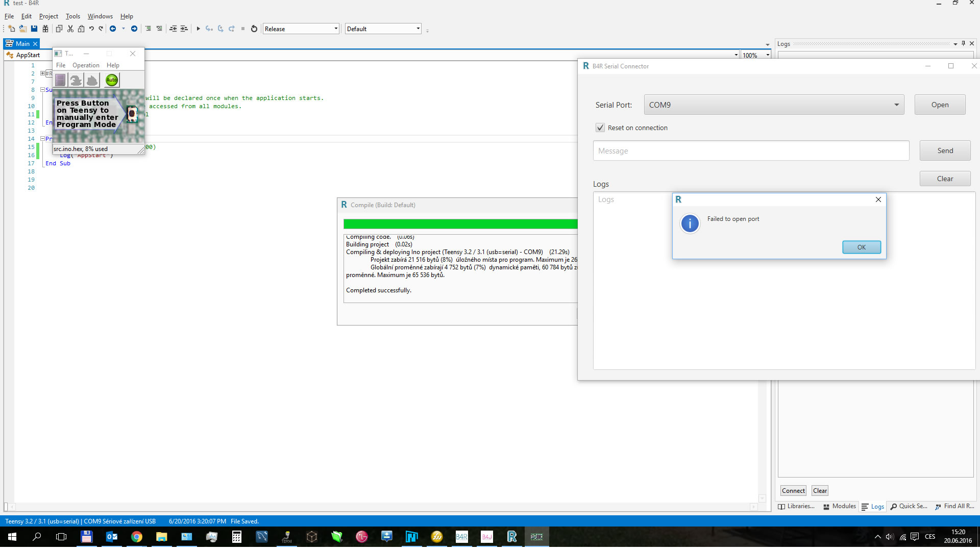Open the Default build dropdown

(x=383, y=29)
